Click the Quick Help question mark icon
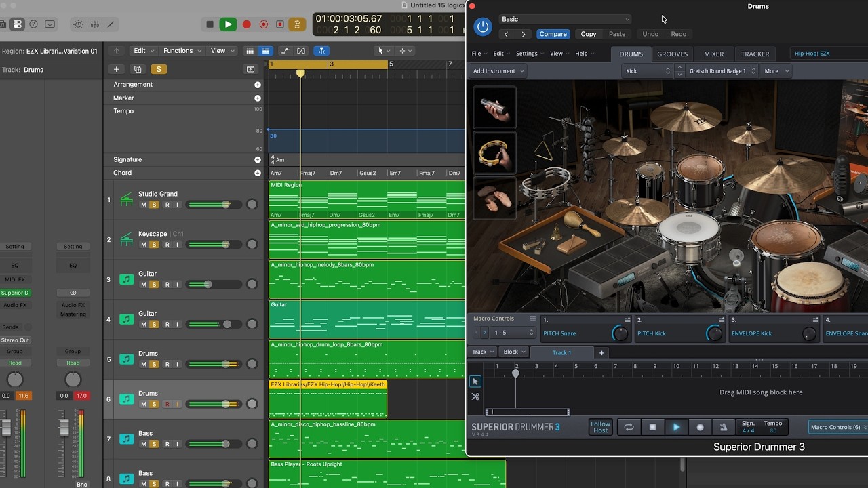This screenshot has height=488, width=868. (33, 24)
